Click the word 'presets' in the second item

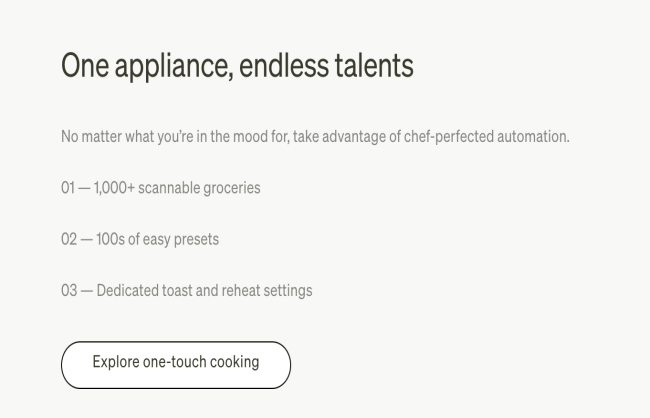click(x=196, y=240)
